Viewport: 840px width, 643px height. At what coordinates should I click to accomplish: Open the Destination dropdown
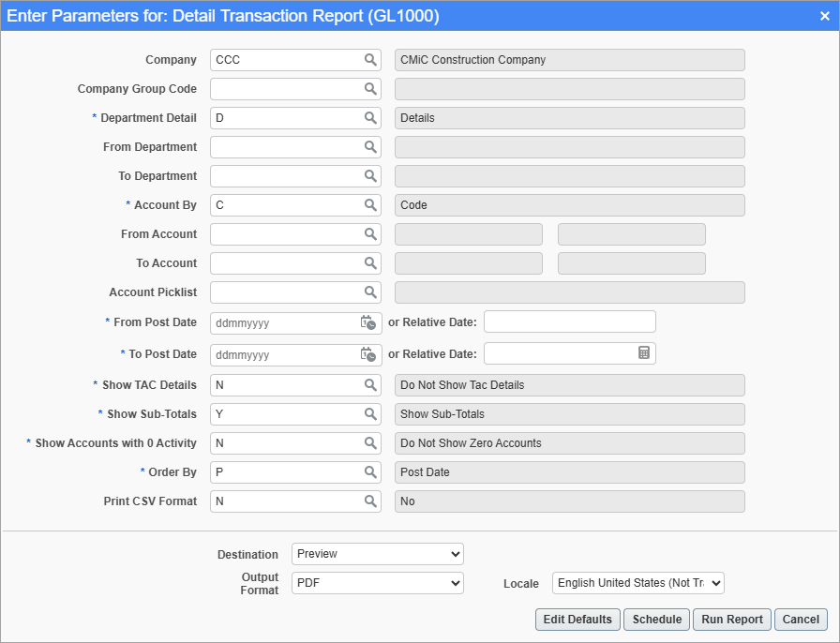point(377,553)
